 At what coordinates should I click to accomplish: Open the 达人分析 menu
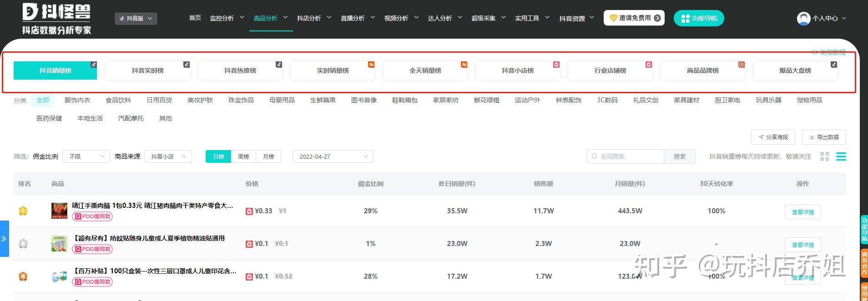pos(445,18)
